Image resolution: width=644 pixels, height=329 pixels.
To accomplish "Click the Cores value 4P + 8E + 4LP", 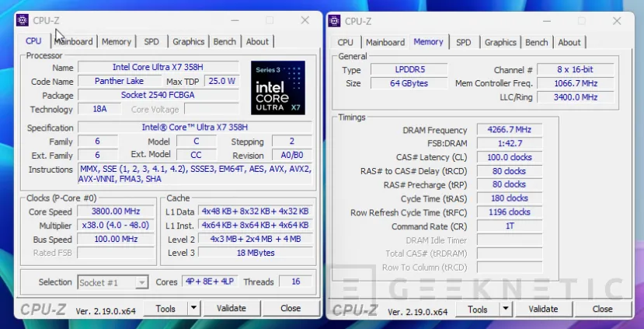I will click(210, 282).
